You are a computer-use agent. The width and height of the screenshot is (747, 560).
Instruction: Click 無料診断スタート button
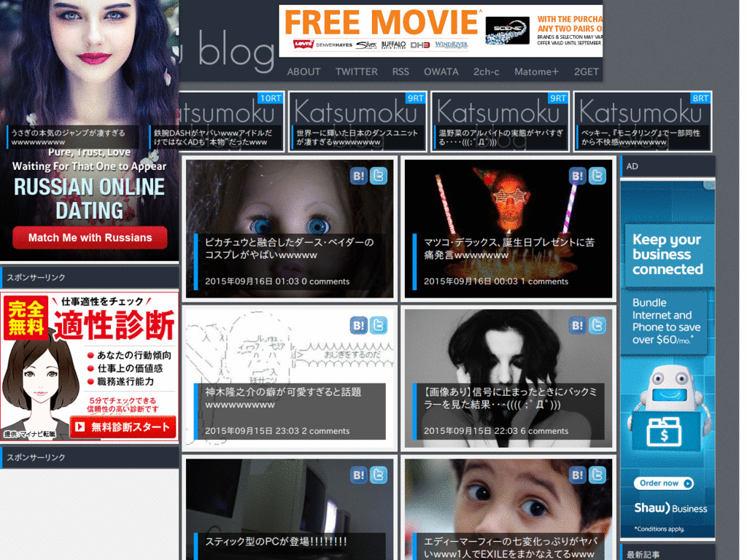pos(123,427)
